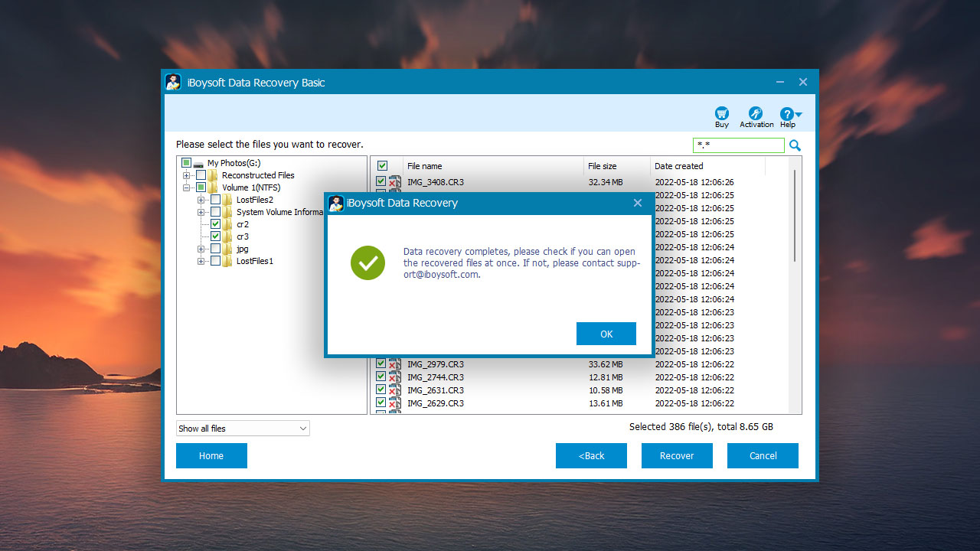Expand the LostFiles1 tree node
980x551 pixels.
click(201, 261)
